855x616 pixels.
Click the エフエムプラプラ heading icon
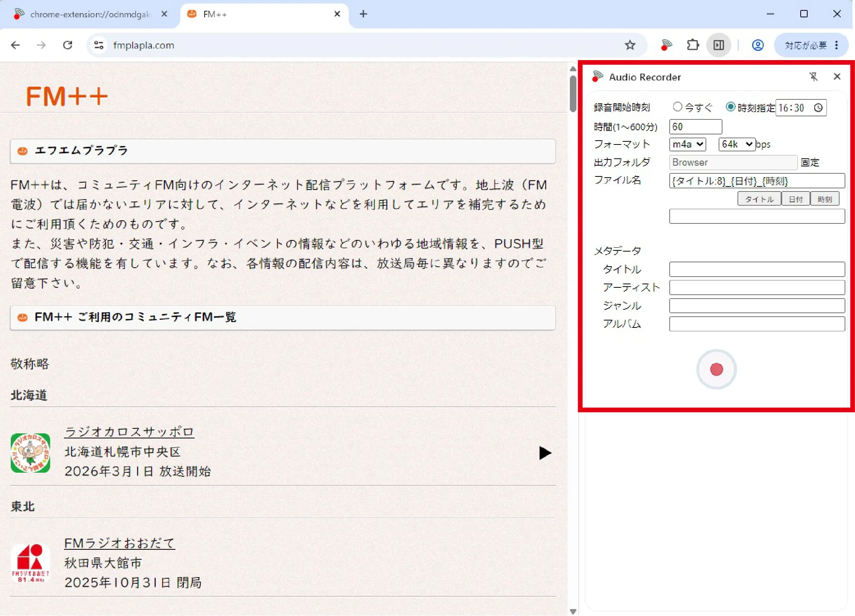click(22, 151)
